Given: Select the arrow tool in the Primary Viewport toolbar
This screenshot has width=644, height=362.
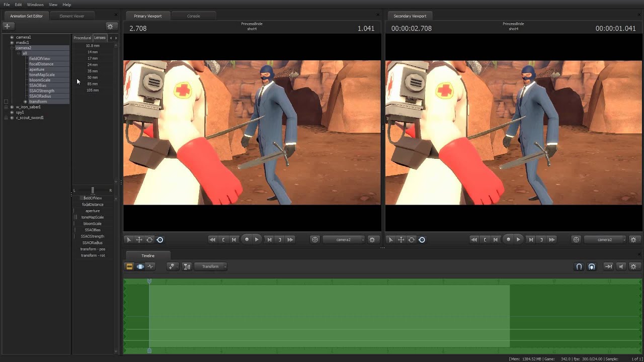Looking at the screenshot, I should 129,240.
